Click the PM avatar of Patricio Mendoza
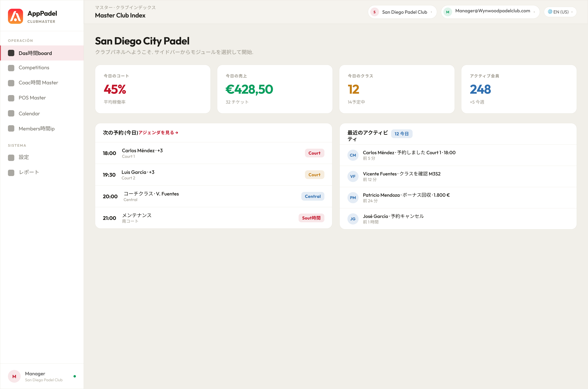The height and width of the screenshot is (389, 588). [353, 198]
